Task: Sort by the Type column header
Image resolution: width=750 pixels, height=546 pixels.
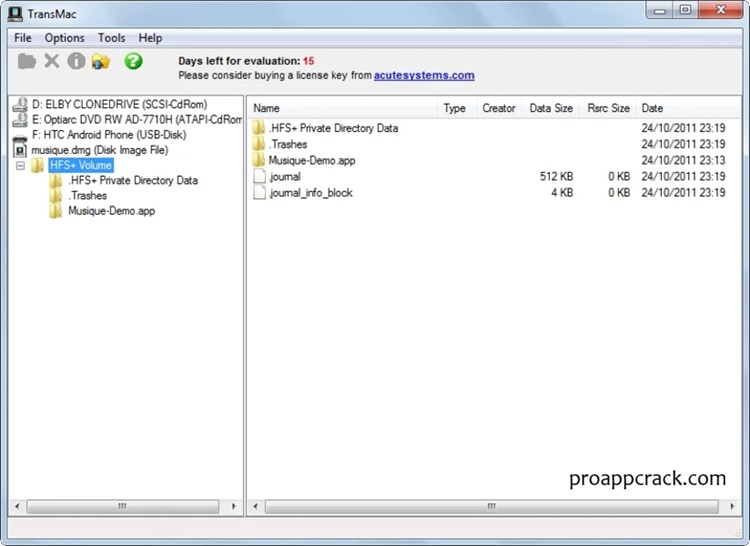Action: [x=456, y=108]
